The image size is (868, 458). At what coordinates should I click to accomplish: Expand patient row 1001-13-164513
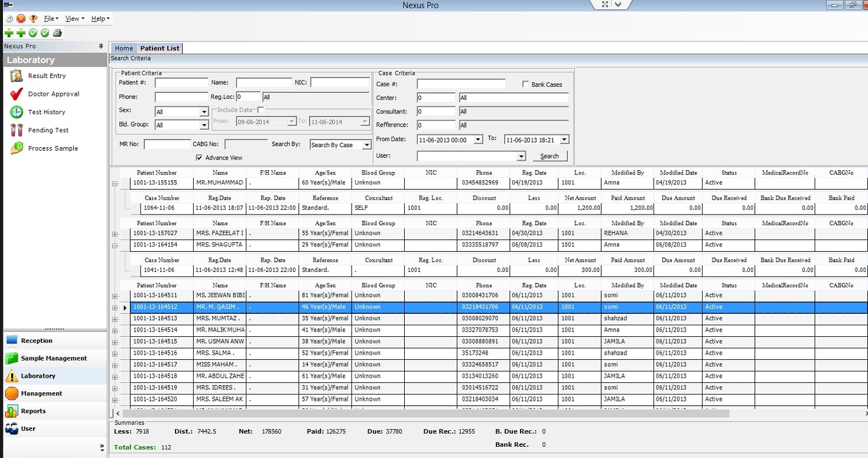(x=115, y=318)
